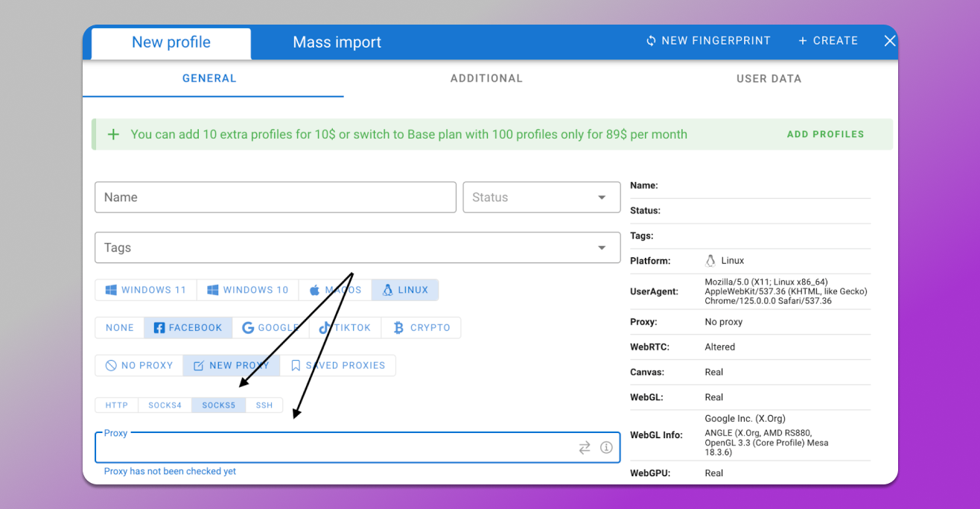The image size is (980, 509).
Task: Close the new profile dialog
Action: pos(890,41)
